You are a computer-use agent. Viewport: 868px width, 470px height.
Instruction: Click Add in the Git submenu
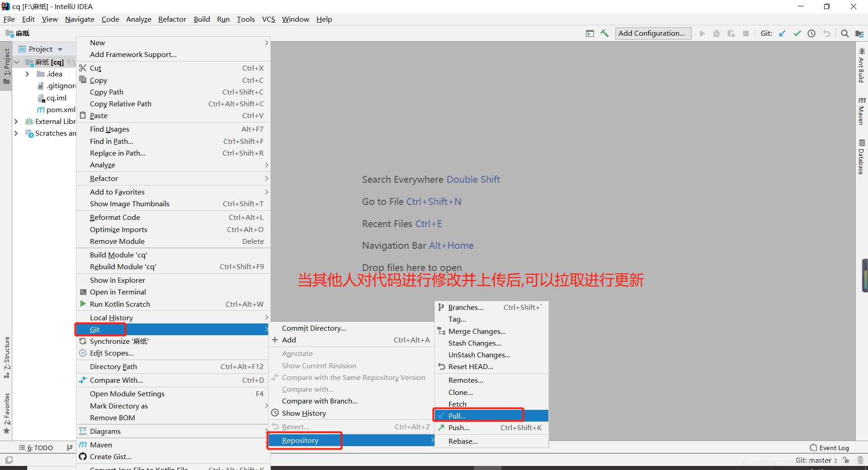point(352,340)
